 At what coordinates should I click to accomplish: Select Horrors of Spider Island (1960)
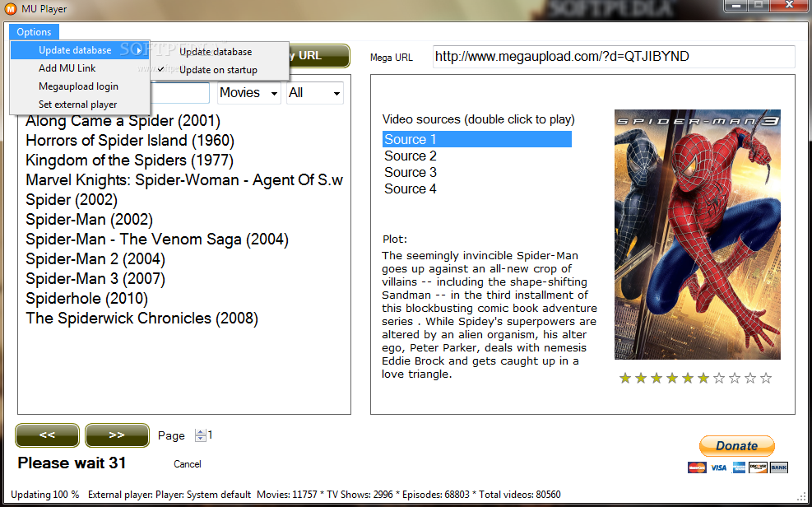click(130, 141)
